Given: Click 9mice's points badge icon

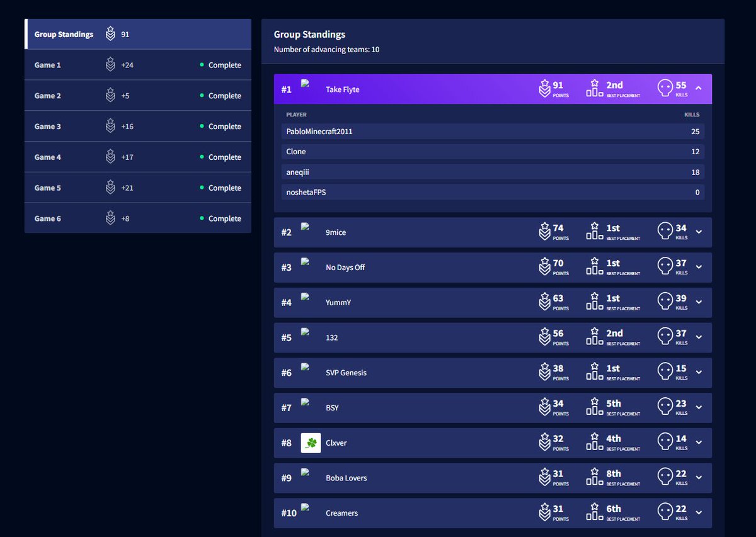Looking at the screenshot, I should [x=544, y=232].
